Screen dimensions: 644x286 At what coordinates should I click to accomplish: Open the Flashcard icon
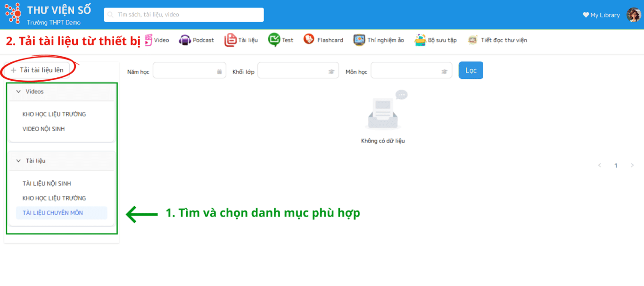click(x=309, y=40)
